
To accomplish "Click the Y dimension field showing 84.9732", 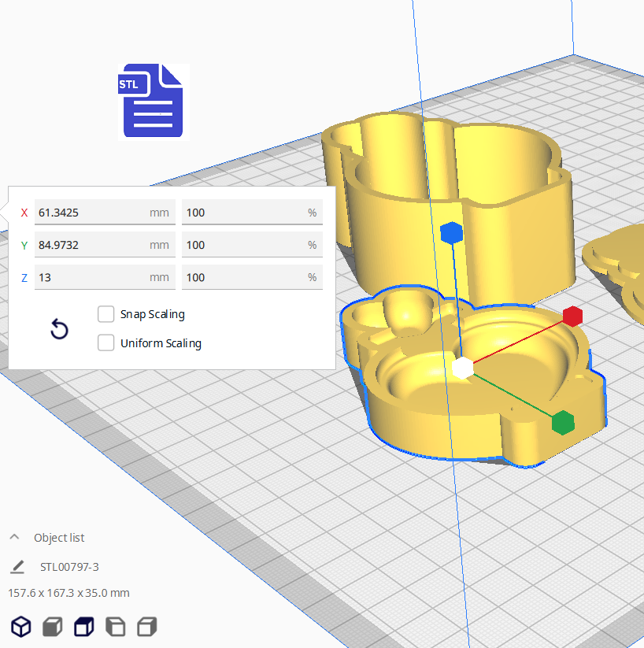I will (91, 245).
